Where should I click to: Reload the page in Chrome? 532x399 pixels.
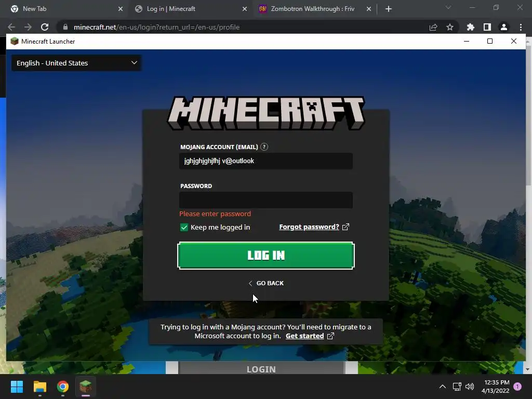(45, 27)
